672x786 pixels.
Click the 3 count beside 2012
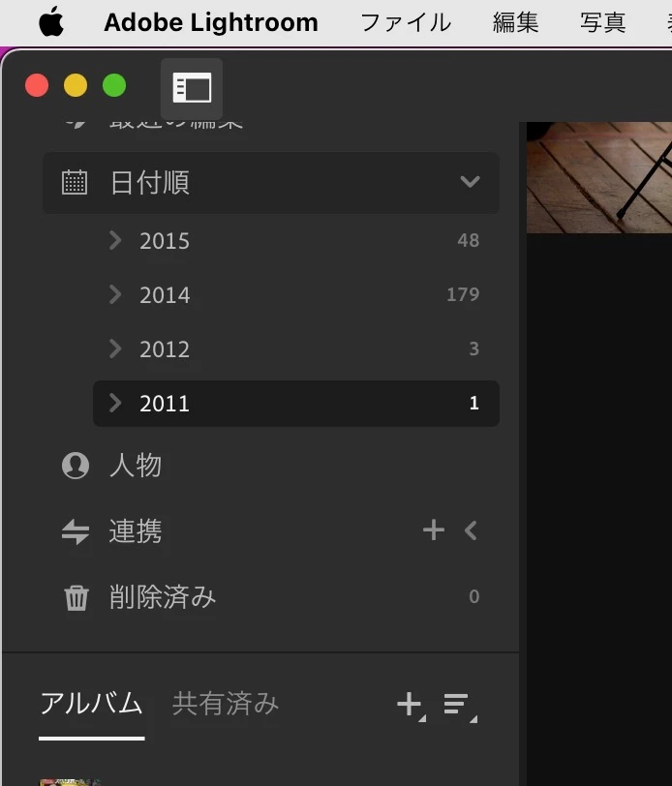point(473,348)
